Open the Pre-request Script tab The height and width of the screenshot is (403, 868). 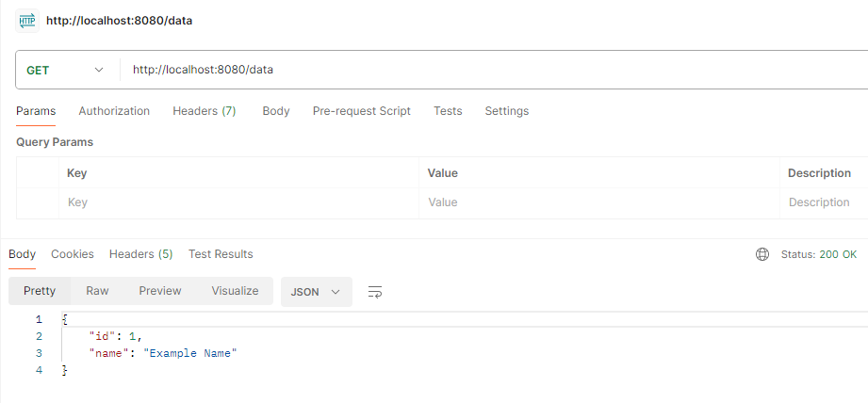361,111
